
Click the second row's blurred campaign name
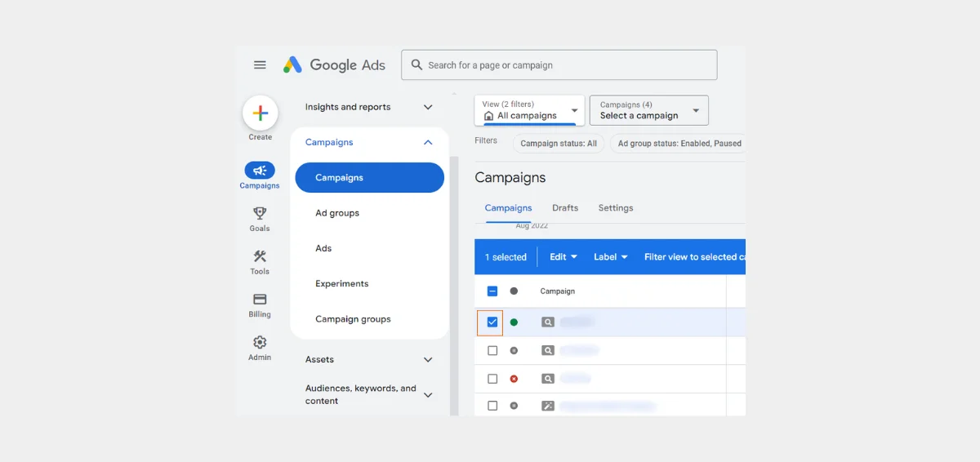[x=579, y=350]
